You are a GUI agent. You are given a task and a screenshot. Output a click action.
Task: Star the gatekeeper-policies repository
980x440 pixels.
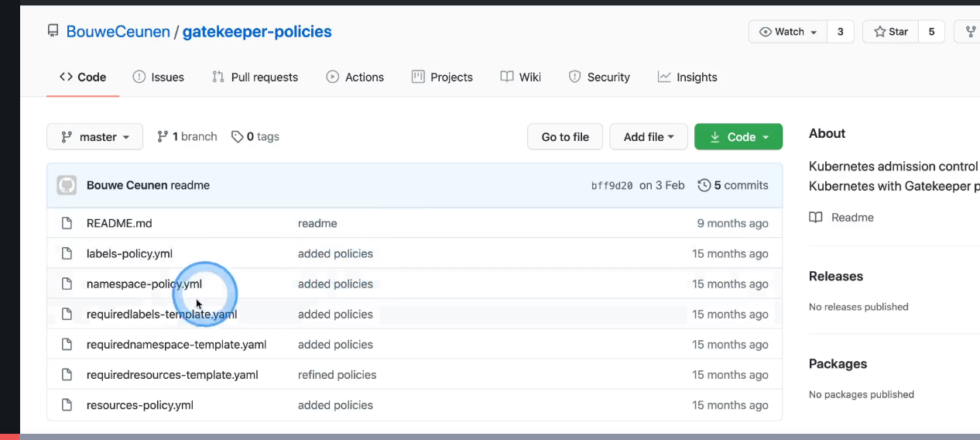891,32
